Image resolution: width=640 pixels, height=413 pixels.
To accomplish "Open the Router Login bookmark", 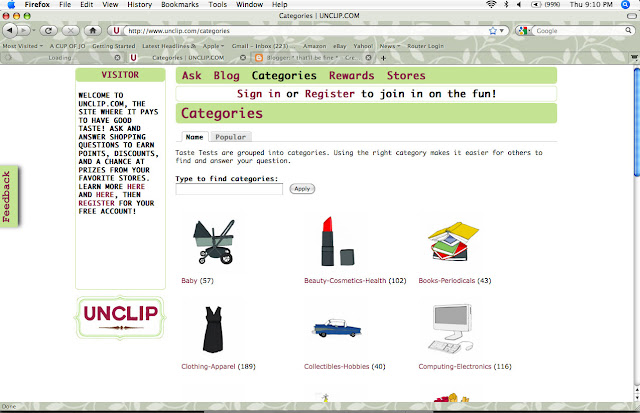I will tap(425, 46).
